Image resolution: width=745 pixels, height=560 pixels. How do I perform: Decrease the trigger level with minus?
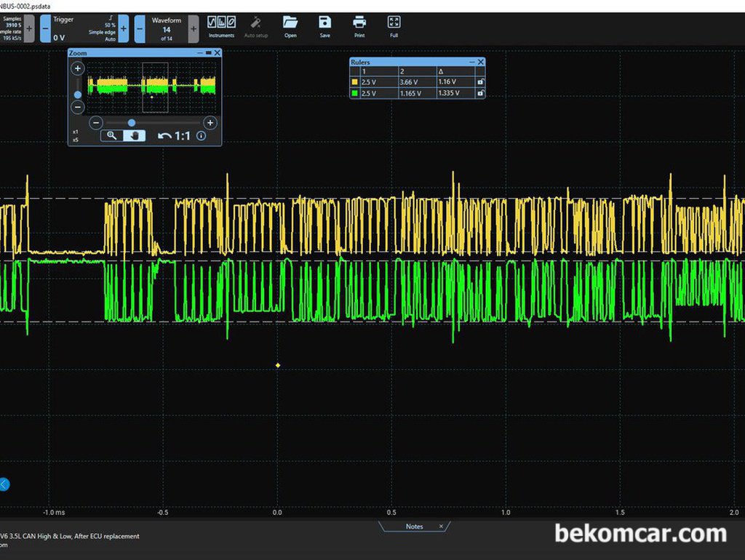45,29
